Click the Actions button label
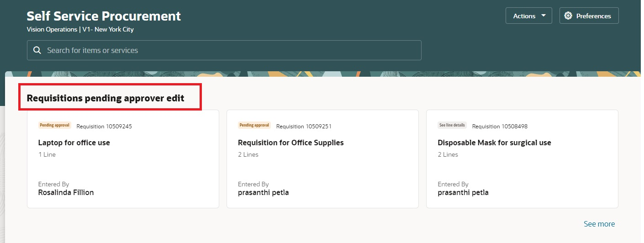 524,16
